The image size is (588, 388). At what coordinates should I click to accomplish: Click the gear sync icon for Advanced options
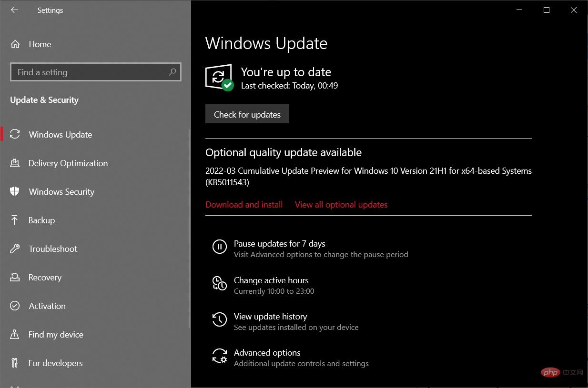(x=219, y=356)
